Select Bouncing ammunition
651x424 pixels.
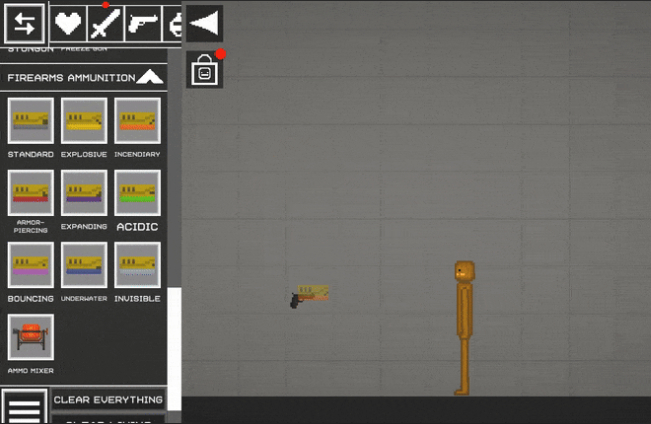coord(31,265)
